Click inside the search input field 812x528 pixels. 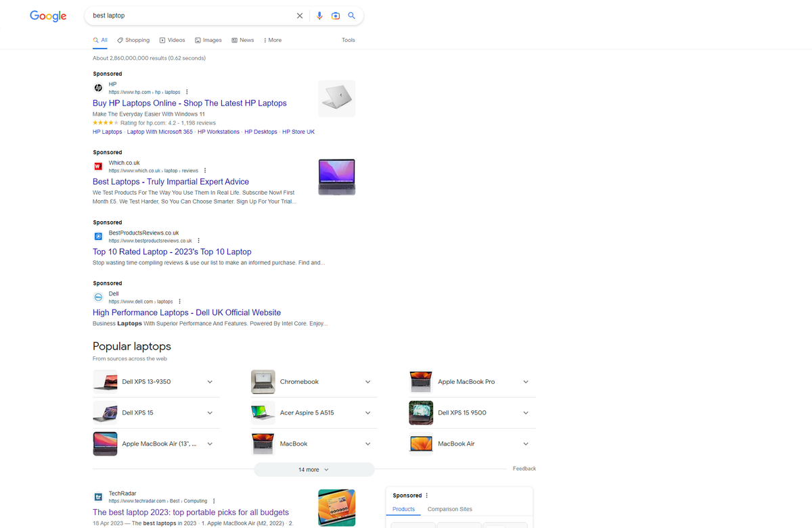point(189,15)
